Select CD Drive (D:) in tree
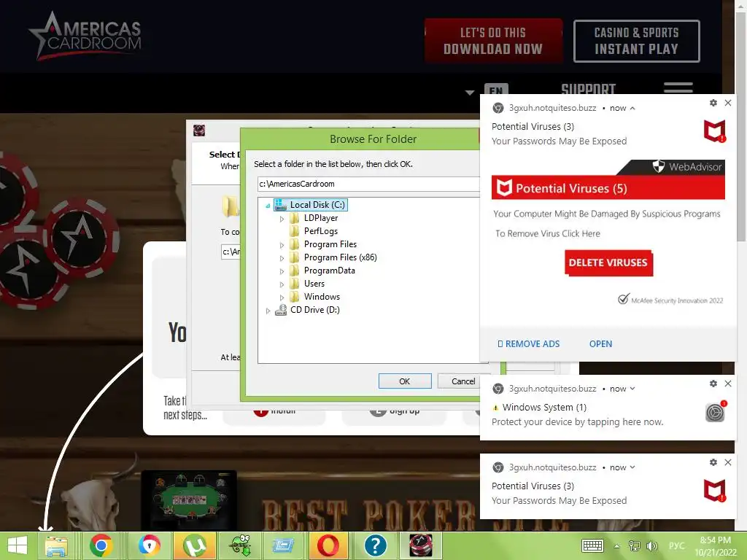 (314, 309)
